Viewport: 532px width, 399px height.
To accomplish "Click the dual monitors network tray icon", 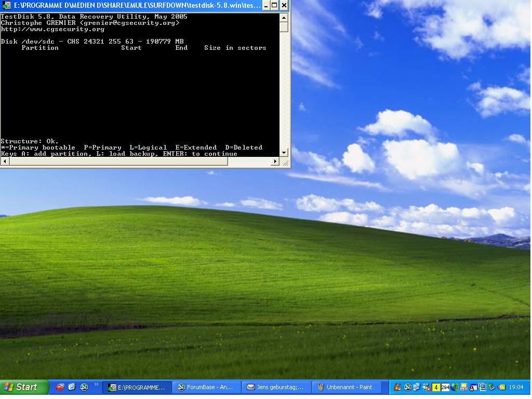I will tap(483, 387).
